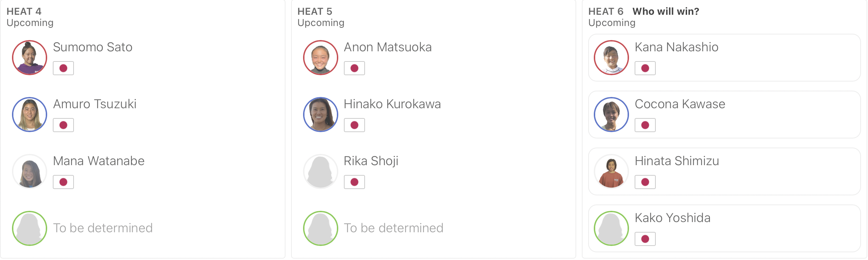Screen dimensions: 868x260
Task: Click Kana Nakashio's profile photo
Action: (611, 58)
